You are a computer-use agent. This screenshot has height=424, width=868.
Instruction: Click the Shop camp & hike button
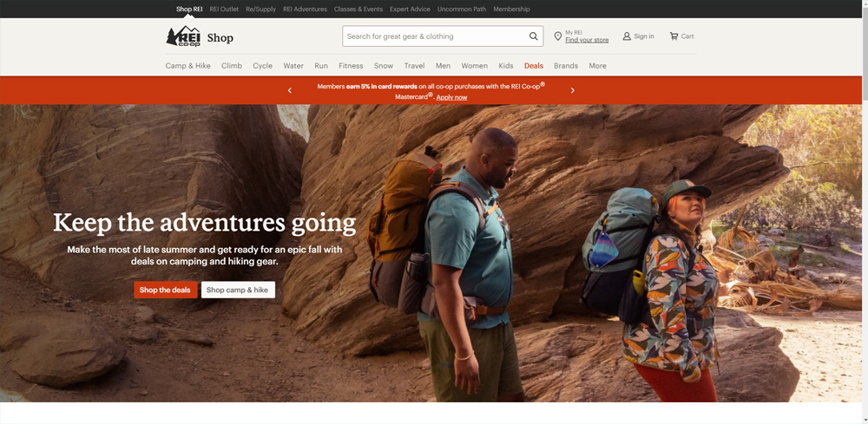[238, 290]
